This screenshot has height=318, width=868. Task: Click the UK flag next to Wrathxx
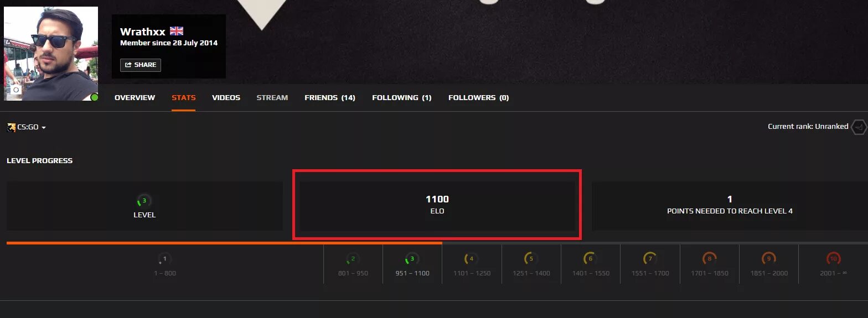[176, 31]
